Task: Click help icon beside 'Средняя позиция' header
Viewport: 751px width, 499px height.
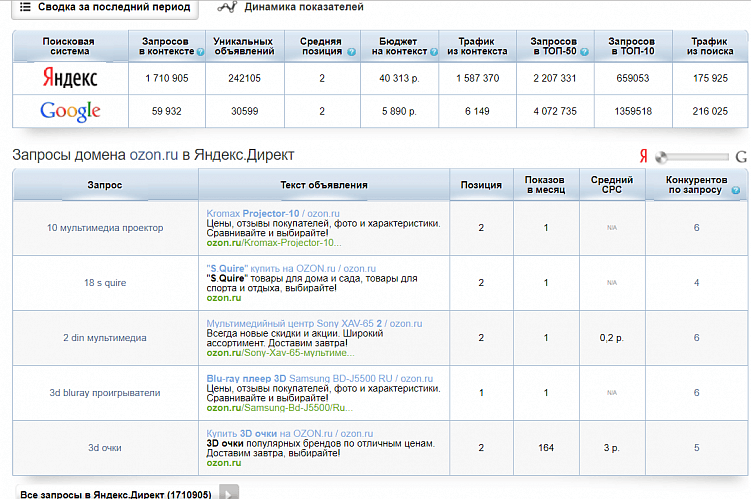Action: pyautogui.click(x=351, y=51)
